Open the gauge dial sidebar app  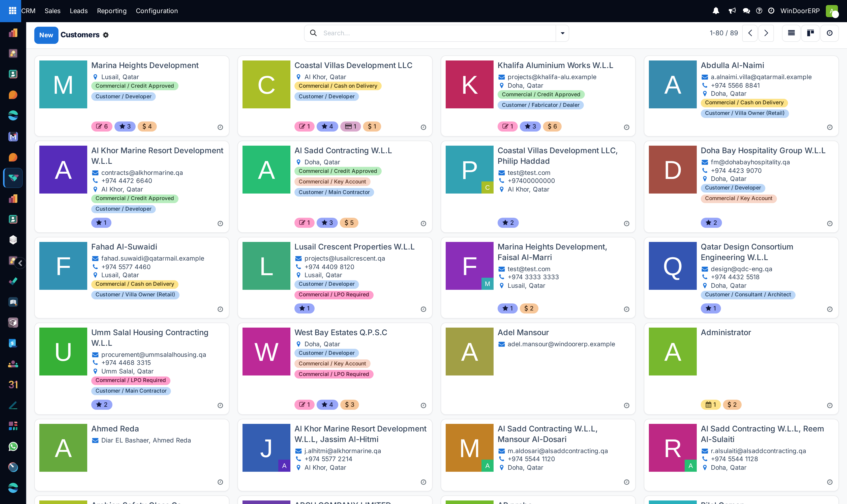(x=13, y=467)
